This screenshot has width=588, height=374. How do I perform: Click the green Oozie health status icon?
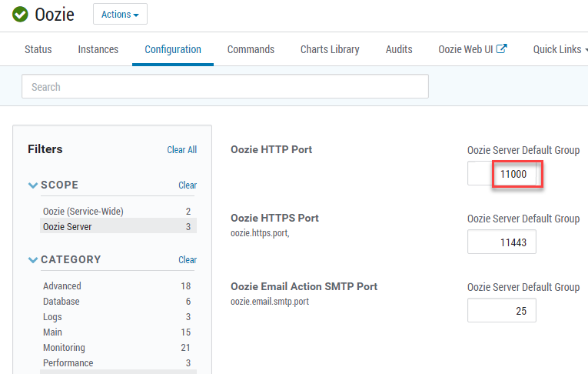(x=20, y=14)
